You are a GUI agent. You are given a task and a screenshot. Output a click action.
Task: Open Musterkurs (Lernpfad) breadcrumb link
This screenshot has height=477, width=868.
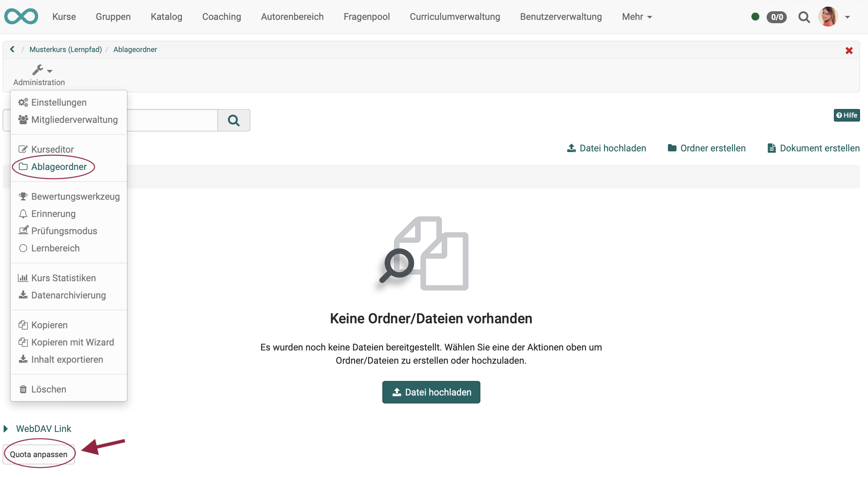pyautogui.click(x=65, y=49)
